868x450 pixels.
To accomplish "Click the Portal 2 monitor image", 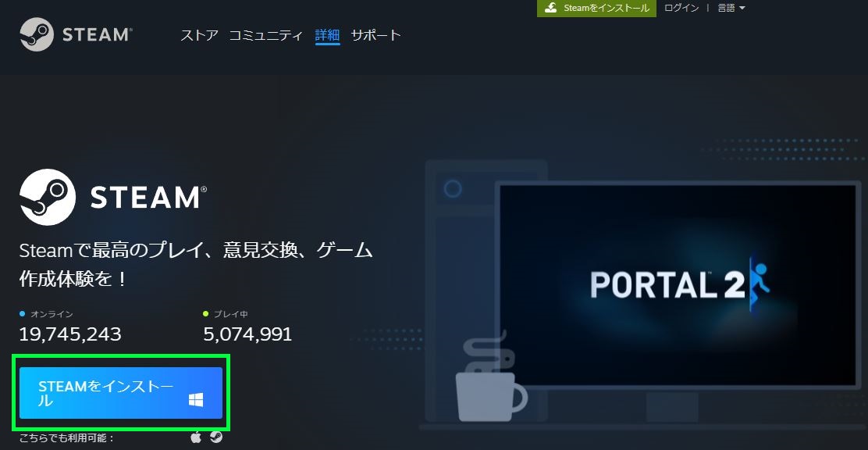I will coord(678,285).
